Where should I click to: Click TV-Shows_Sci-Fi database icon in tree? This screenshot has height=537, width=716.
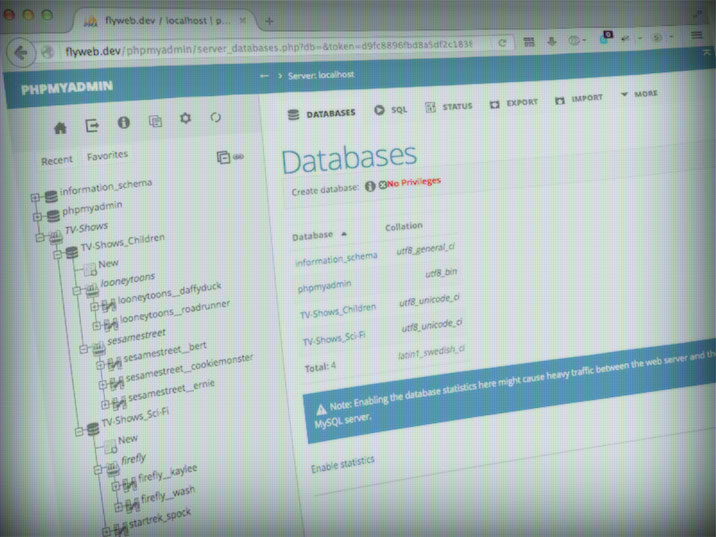point(93,429)
